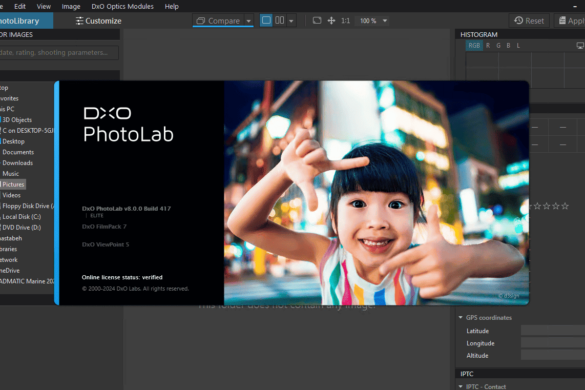Select Music folder
Viewport: 585px width, 390px height.
point(10,174)
